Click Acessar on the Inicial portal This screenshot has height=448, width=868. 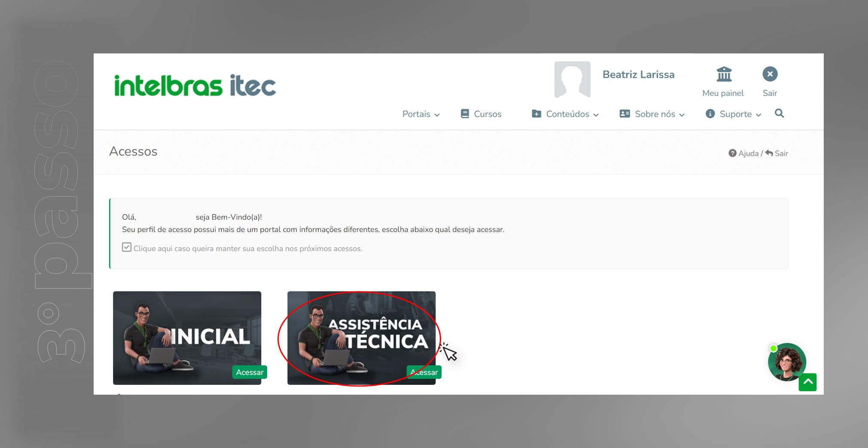[x=250, y=372]
